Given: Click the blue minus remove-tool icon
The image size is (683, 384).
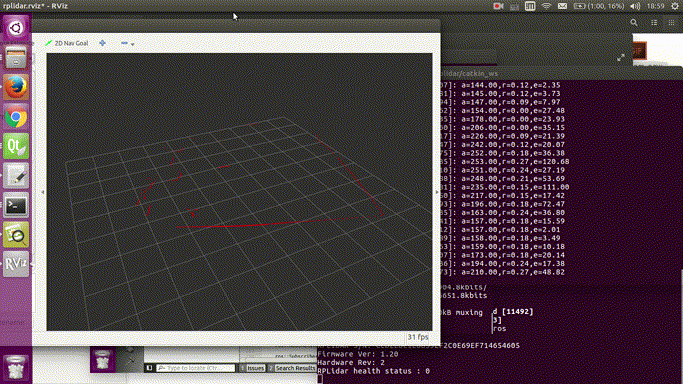Looking at the screenshot, I should point(124,43).
